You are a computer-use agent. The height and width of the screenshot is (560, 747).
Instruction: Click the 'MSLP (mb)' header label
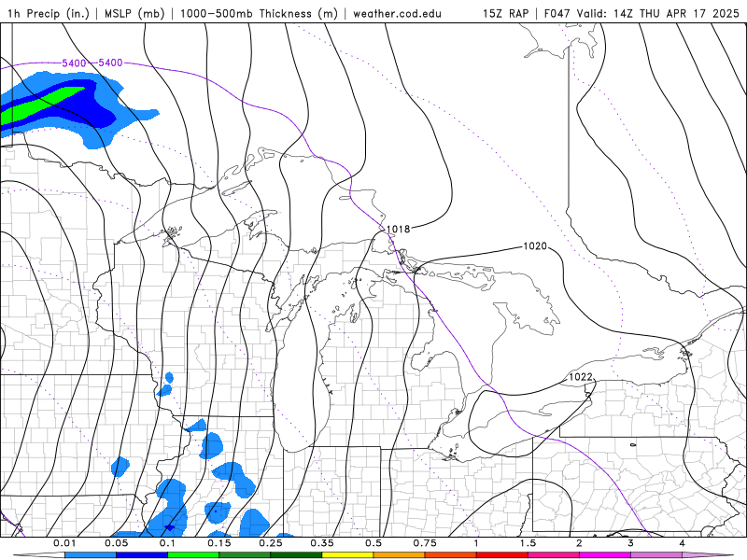(x=134, y=13)
